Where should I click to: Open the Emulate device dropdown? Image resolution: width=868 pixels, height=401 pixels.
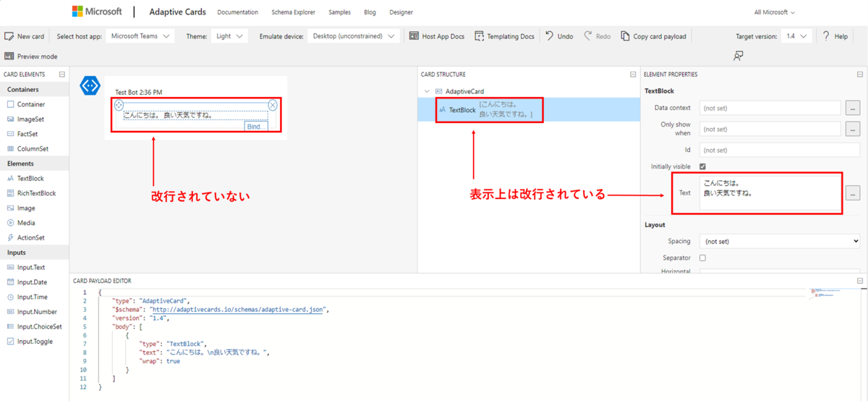tap(354, 36)
